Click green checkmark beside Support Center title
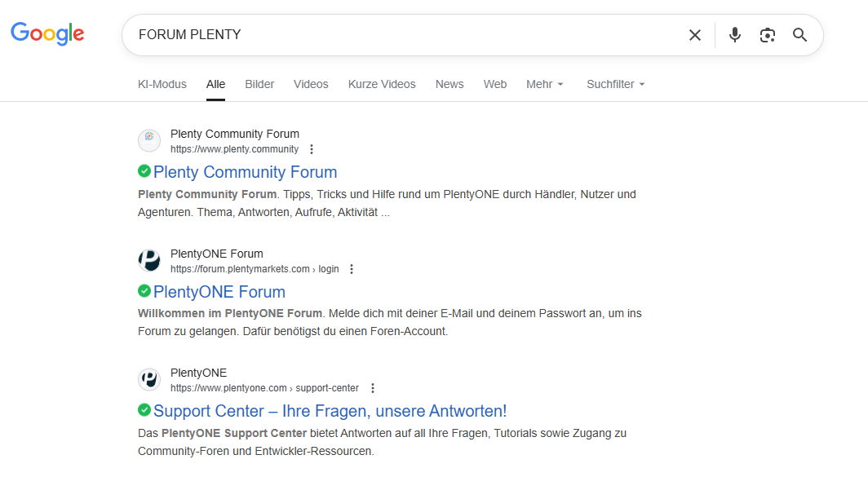Screen dimensions: 868x477 coord(144,410)
